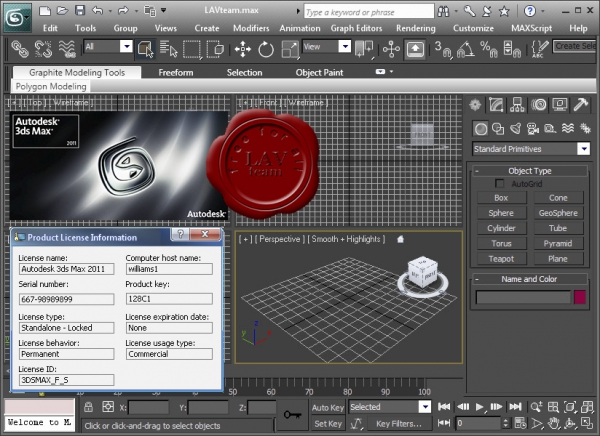Toggle the Spinner Snap button

(512, 49)
